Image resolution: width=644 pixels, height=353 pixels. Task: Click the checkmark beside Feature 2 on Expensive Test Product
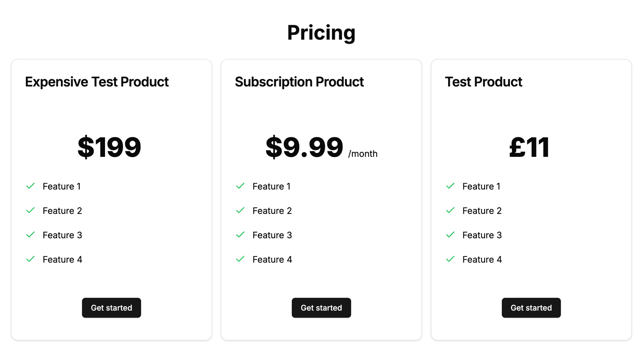coord(31,210)
